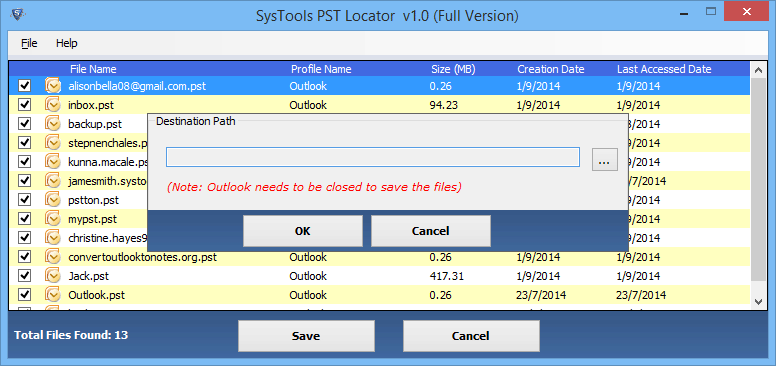Image resolution: width=776 pixels, height=366 pixels.
Task: Browse for folder with the ... button
Action: (x=605, y=160)
